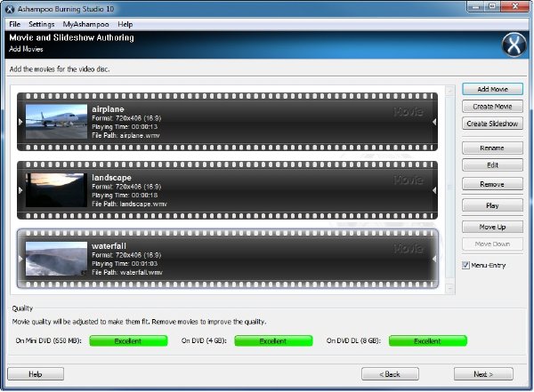Viewport: 534px width, 392px height.
Task: Click the Ashampoo title bar app icon
Action: (x=10, y=9)
